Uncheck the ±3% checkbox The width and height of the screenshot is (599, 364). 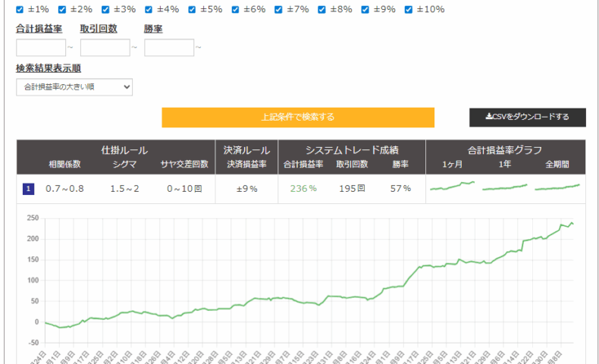pyautogui.click(x=105, y=10)
